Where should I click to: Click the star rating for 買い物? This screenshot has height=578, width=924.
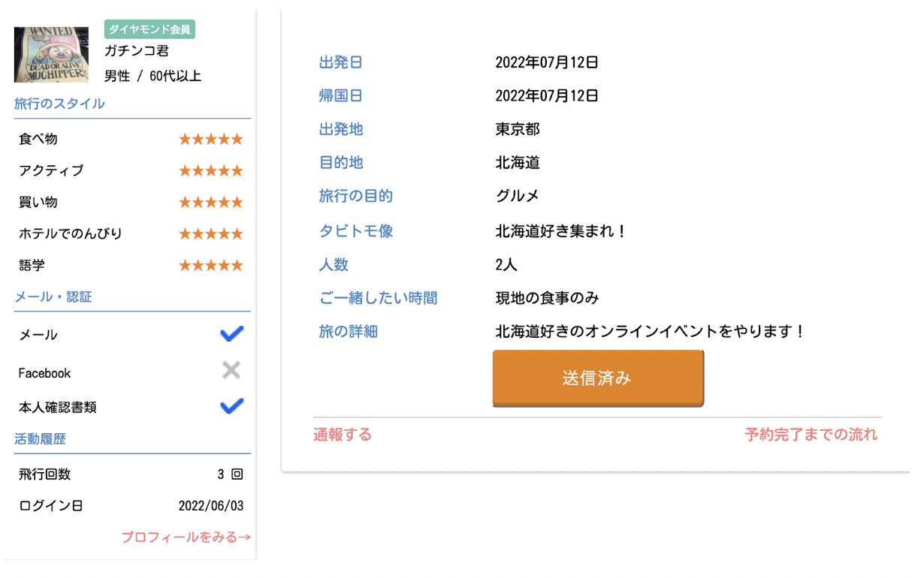tap(211, 202)
